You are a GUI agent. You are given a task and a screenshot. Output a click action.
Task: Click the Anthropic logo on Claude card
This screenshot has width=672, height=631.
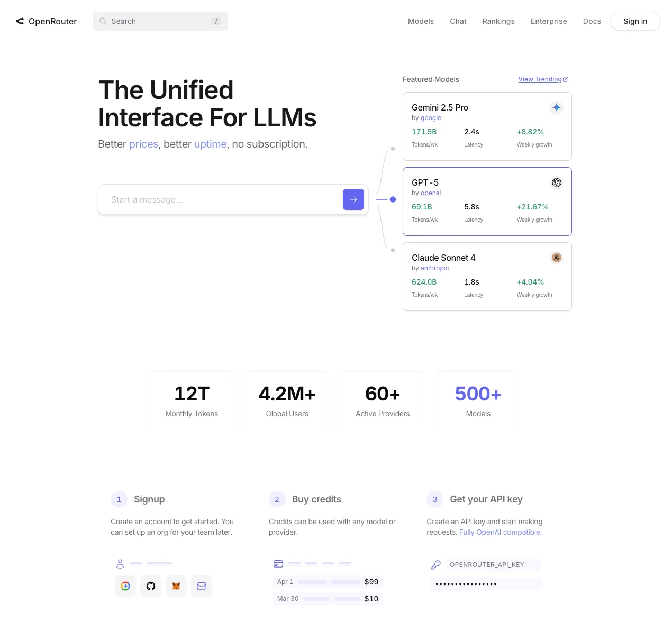point(556,258)
